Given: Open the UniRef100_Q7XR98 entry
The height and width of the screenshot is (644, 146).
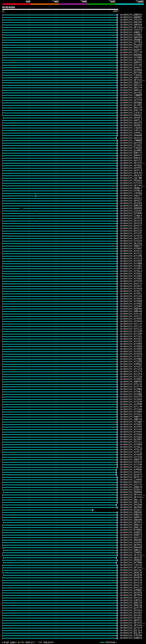Looking at the screenshot, I should [x=131, y=213].
